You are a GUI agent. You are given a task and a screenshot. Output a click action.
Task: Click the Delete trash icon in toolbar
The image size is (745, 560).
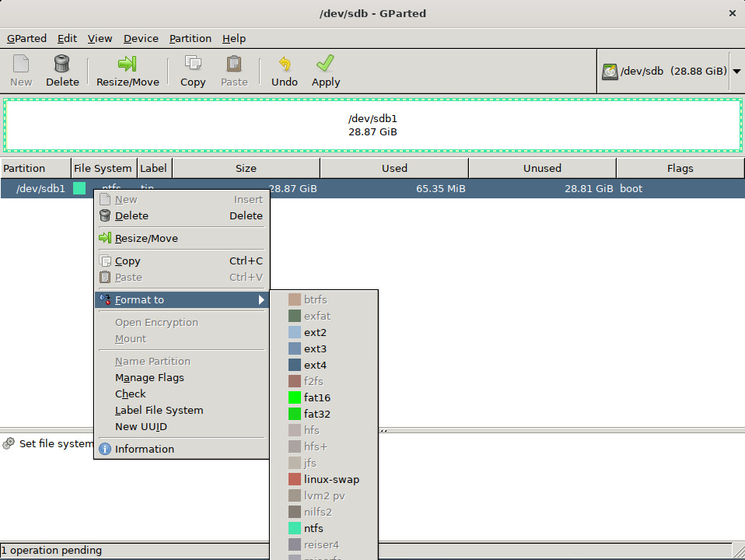[62, 64]
